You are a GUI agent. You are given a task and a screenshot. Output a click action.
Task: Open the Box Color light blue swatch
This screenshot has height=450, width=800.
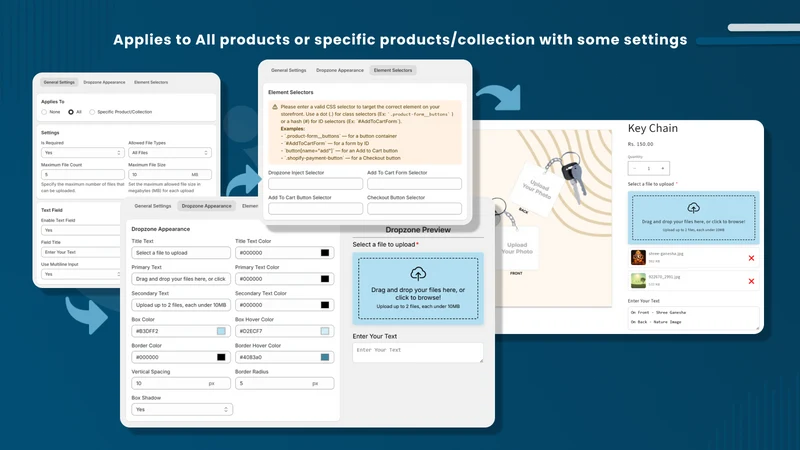[221, 331]
